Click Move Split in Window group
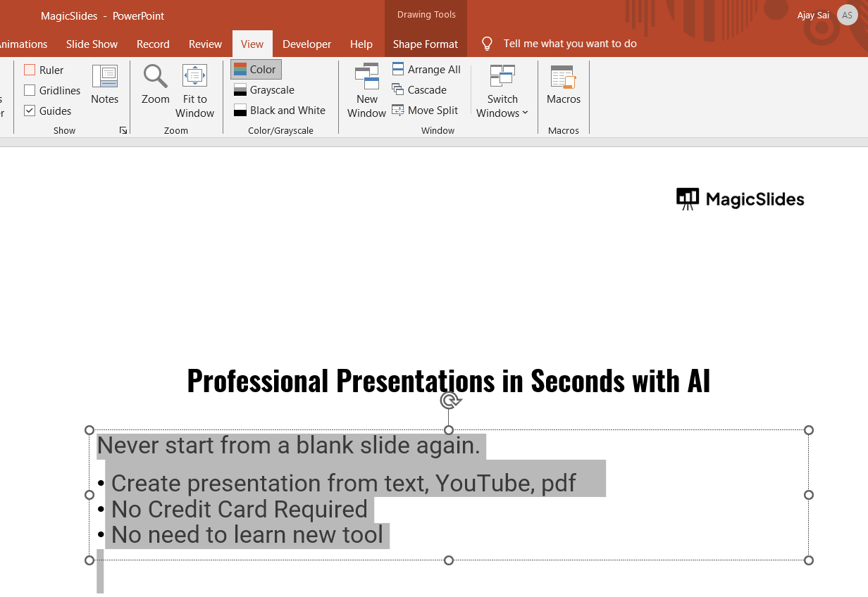The height and width of the screenshot is (597, 868). [x=425, y=110]
